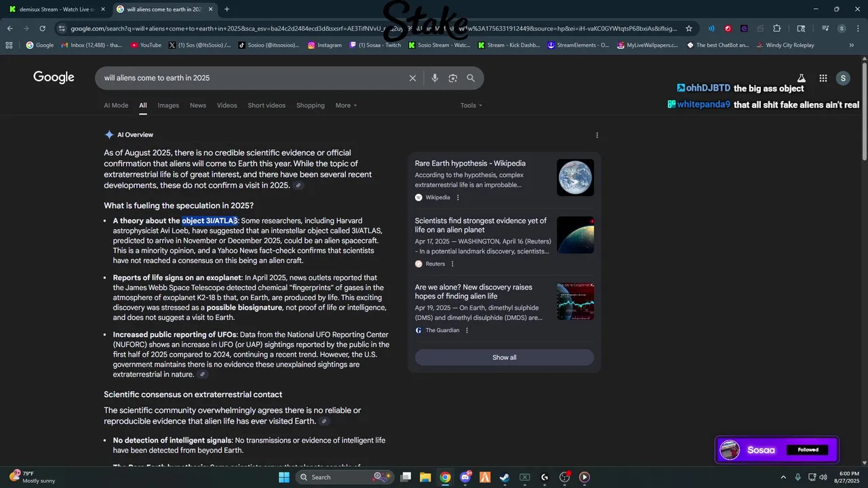Screen dimensions: 868x488
Task: Go back to the previous page
Action: point(10,28)
